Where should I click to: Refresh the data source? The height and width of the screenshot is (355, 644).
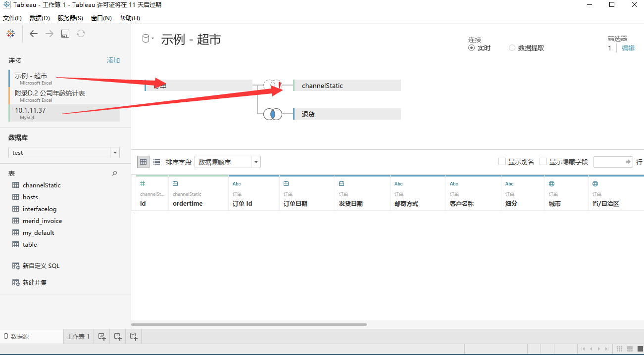tap(81, 34)
